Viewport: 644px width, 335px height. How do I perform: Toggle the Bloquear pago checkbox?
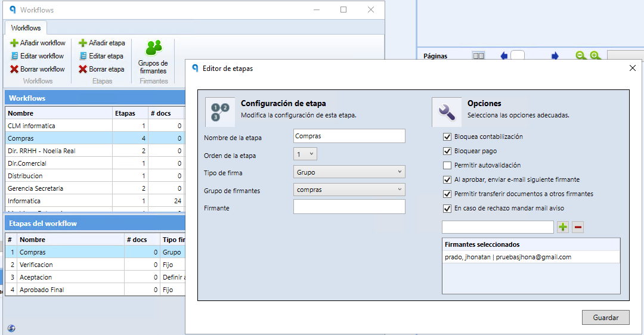447,151
